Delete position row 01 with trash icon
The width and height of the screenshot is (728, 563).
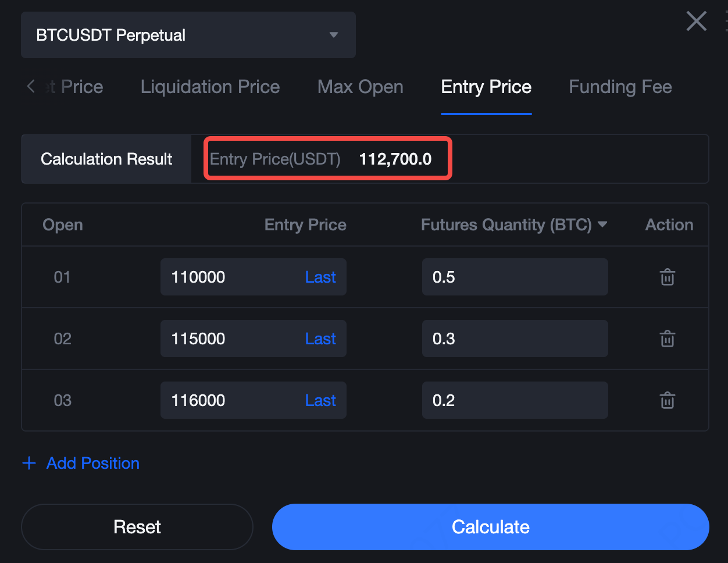pyautogui.click(x=667, y=277)
